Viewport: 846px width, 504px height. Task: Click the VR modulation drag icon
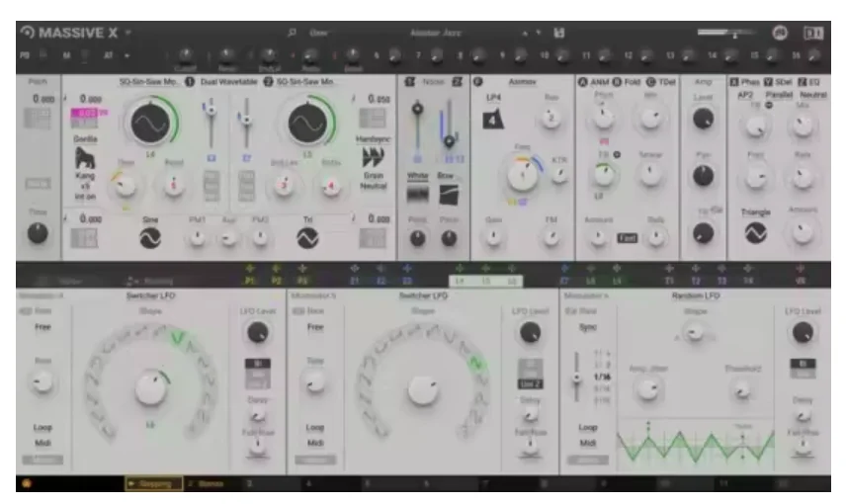801,268
